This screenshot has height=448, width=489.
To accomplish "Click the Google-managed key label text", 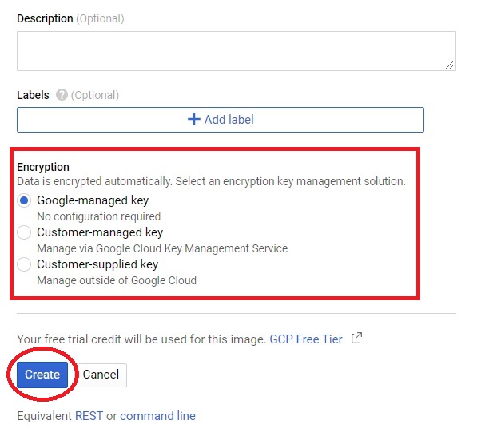I will coord(93,200).
